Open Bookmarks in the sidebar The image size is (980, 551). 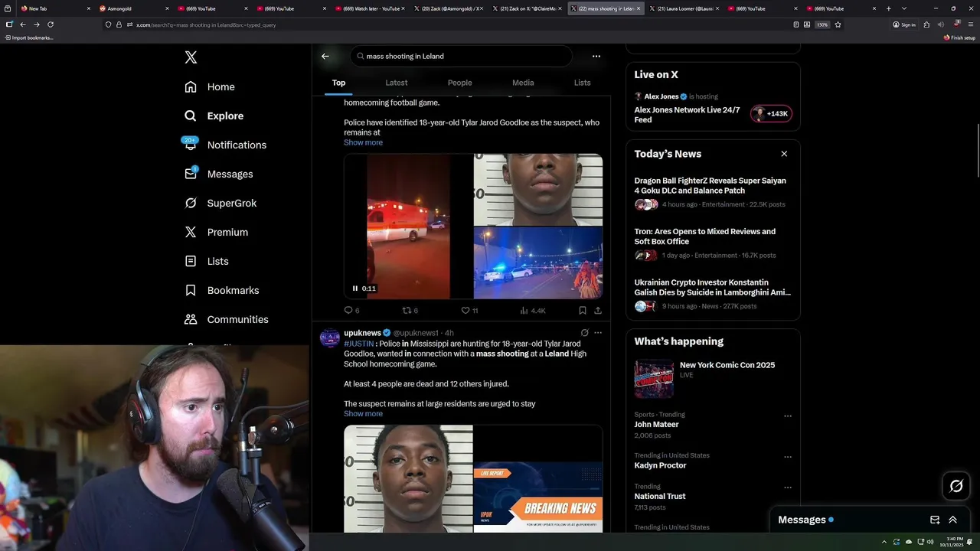tap(221, 291)
